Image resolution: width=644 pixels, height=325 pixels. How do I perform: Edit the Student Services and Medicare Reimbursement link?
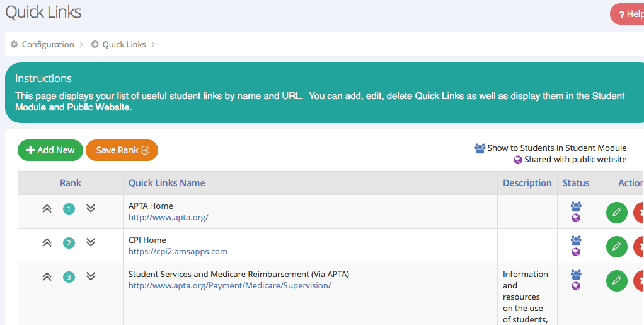pos(616,281)
